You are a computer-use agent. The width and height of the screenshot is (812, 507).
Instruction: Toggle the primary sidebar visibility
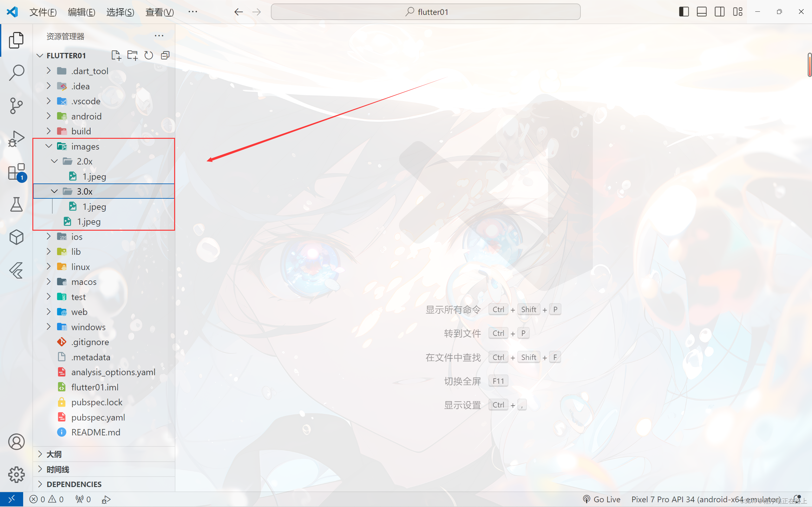[684, 11]
